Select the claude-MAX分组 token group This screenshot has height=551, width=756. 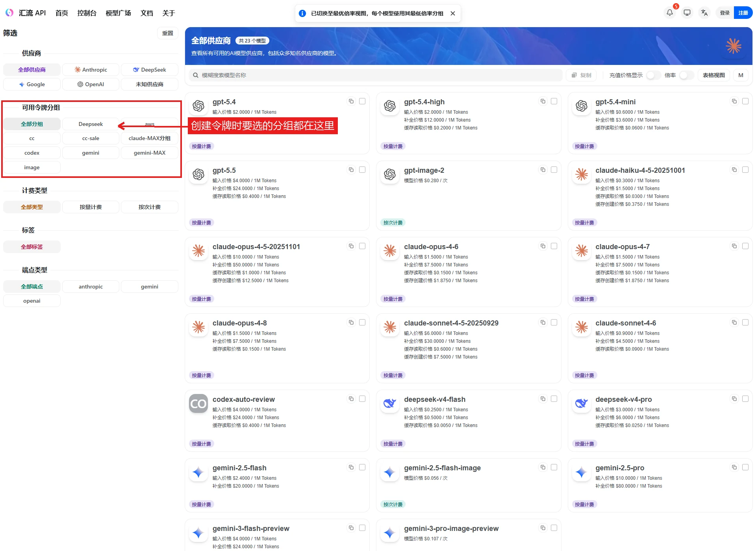(x=149, y=138)
